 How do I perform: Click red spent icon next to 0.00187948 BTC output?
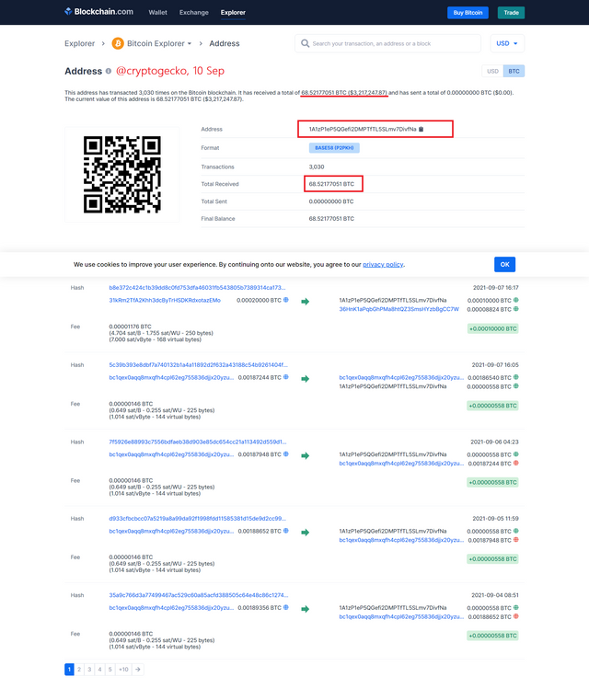(515, 540)
